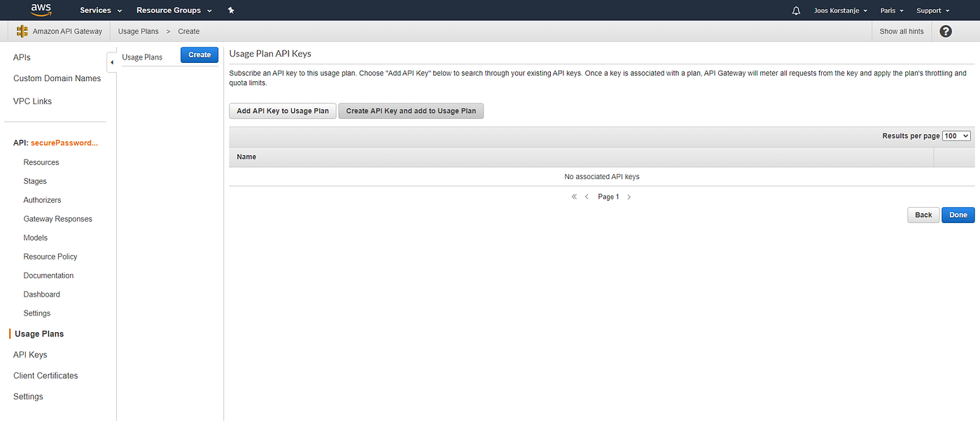Select Models under the API
980x421 pixels.
(x=35, y=238)
